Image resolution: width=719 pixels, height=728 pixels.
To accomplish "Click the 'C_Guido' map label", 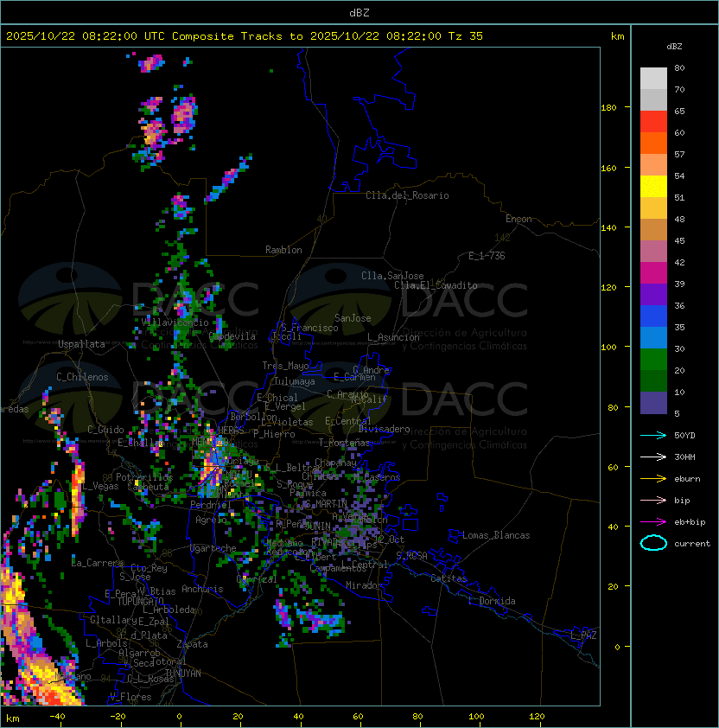I will tap(105, 430).
